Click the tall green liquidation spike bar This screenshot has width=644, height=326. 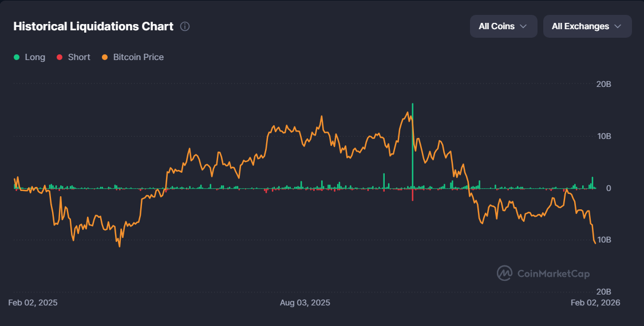412,143
